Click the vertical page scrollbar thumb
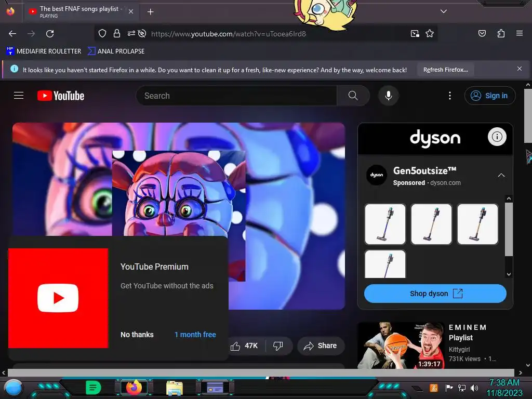Viewport: 532px width, 399px height. click(528, 116)
